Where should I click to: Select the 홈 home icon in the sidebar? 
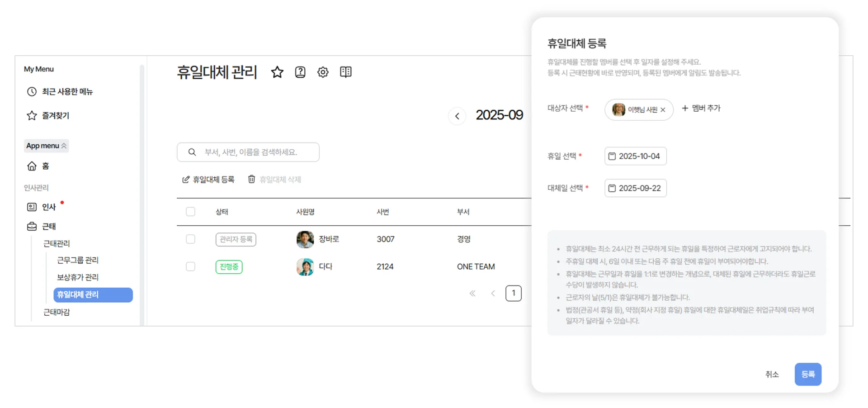(x=32, y=166)
